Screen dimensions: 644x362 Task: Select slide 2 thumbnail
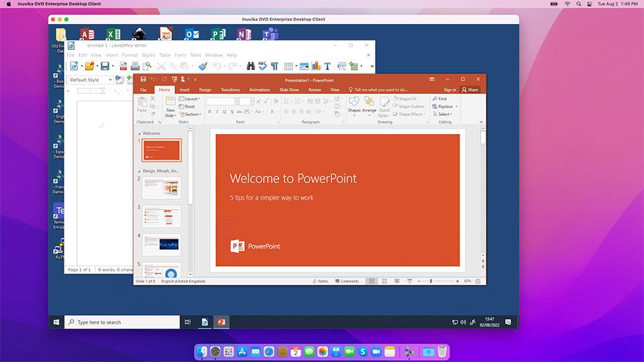pos(162,188)
